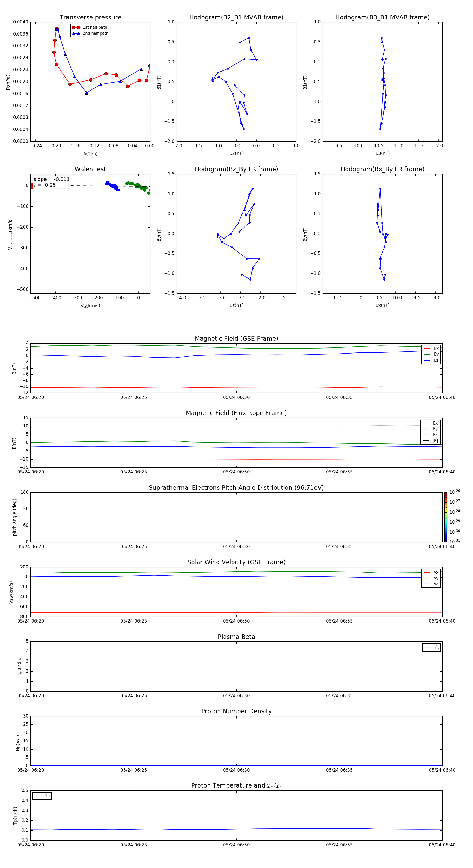Select the "By'" legend entry

coord(431,429)
